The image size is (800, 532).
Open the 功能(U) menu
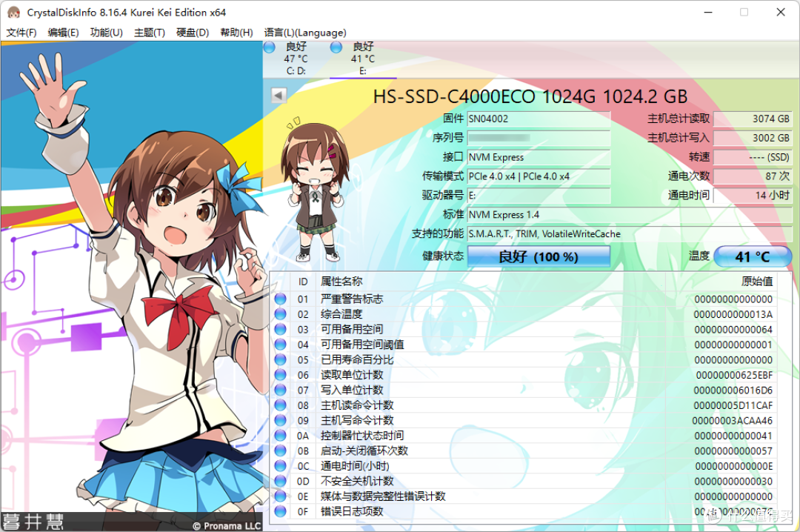point(106,33)
